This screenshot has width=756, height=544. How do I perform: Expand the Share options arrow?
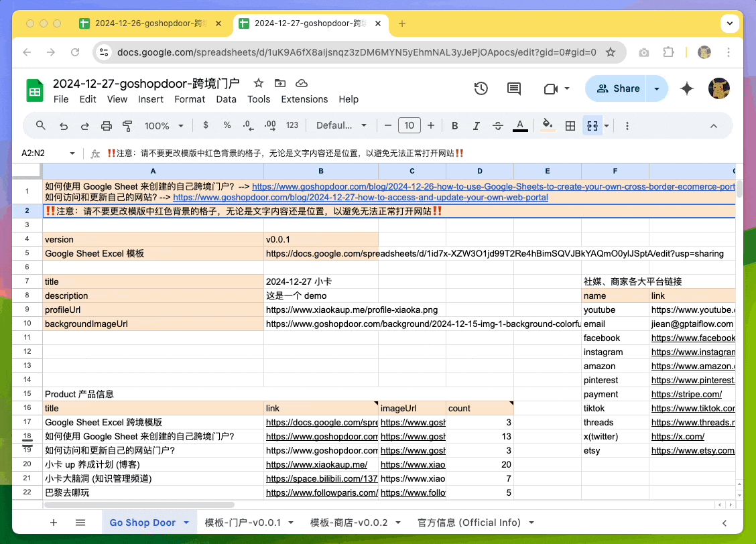657,88
